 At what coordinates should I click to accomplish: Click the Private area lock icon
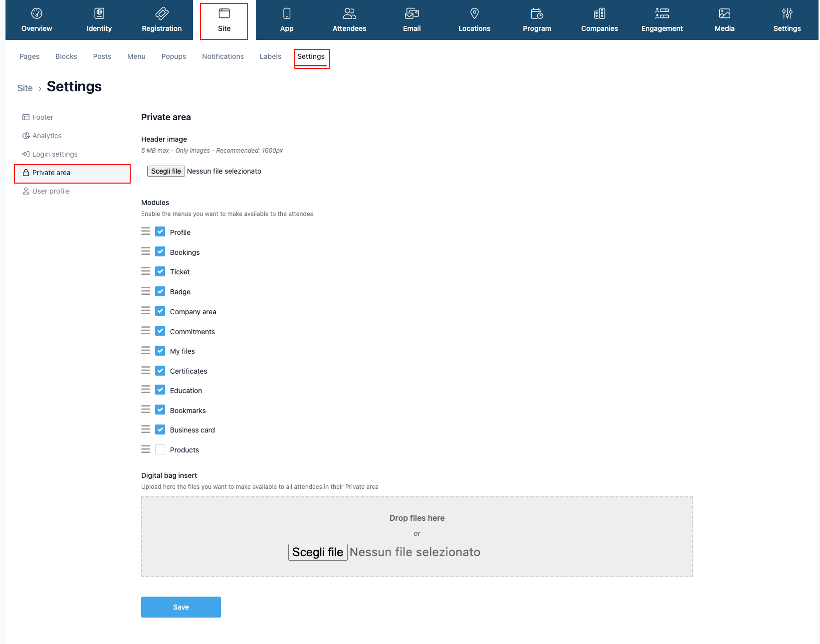(26, 173)
